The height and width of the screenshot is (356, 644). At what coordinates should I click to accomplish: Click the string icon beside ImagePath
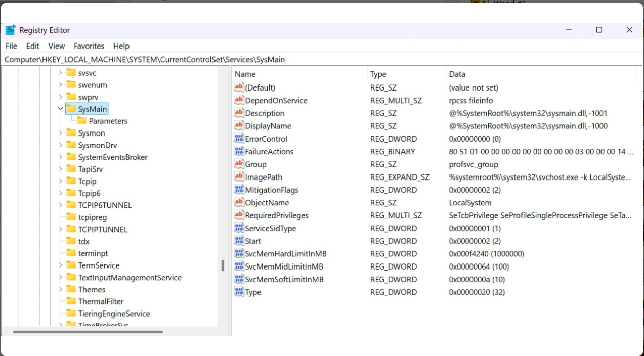239,177
